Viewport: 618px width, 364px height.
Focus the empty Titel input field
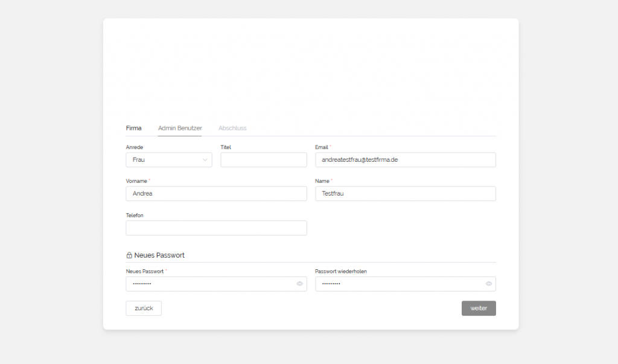[264, 160]
